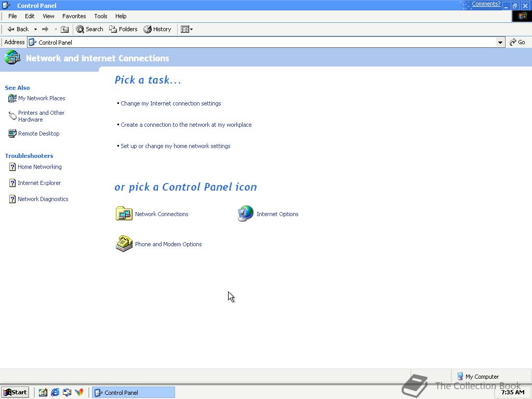Open the Remote Desktop link
This screenshot has height=399, width=532.
(38, 134)
